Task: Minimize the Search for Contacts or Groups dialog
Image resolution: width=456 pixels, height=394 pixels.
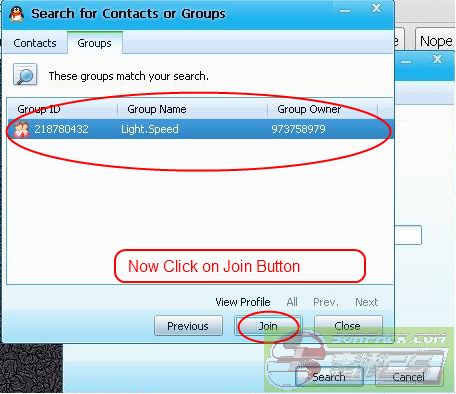Action: [x=345, y=10]
